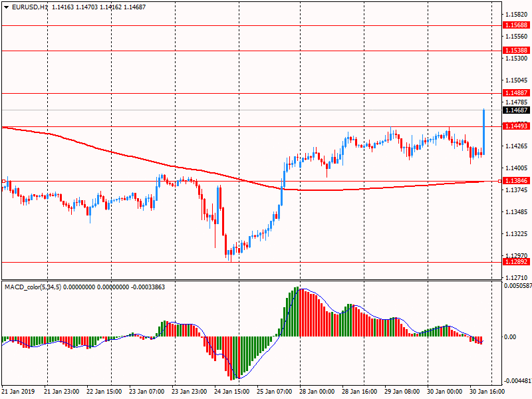Open the EURUSD,H1 chart dropdown arrow
The height and width of the screenshot is (399, 532).
click(6, 7)
